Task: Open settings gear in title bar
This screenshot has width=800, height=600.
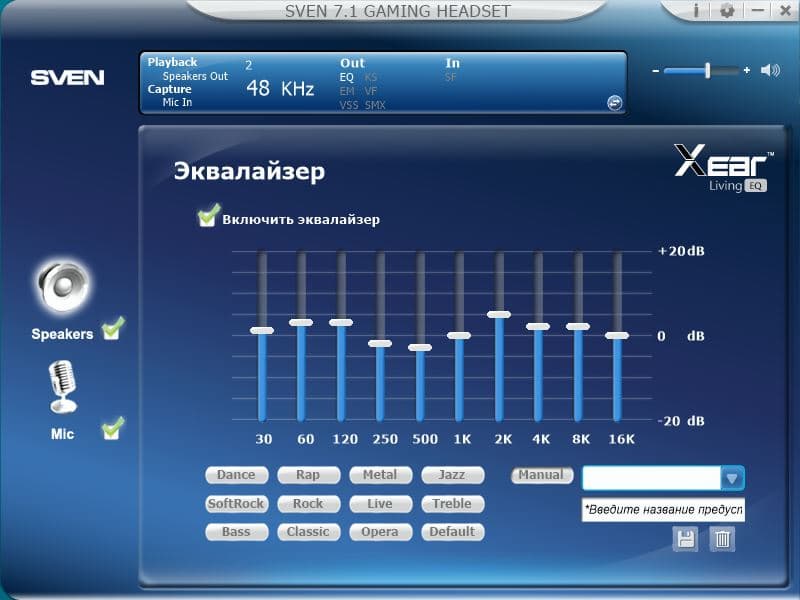Action: click(x=727, y=10)
